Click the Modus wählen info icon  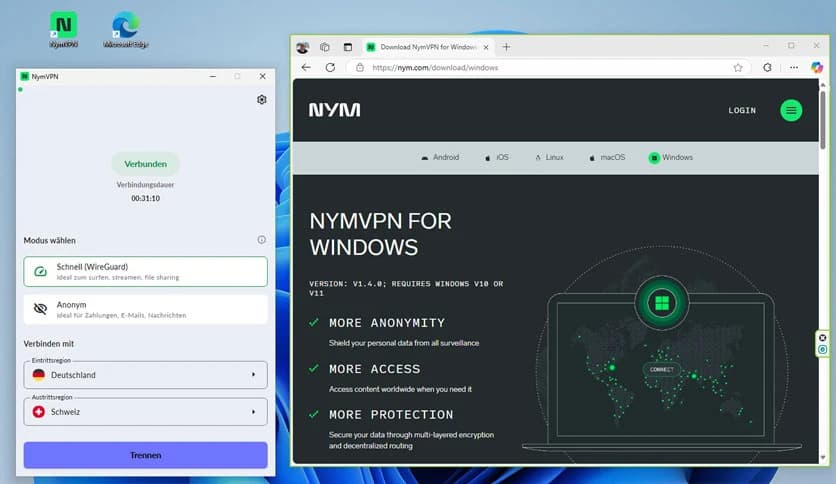pos(261,240)
